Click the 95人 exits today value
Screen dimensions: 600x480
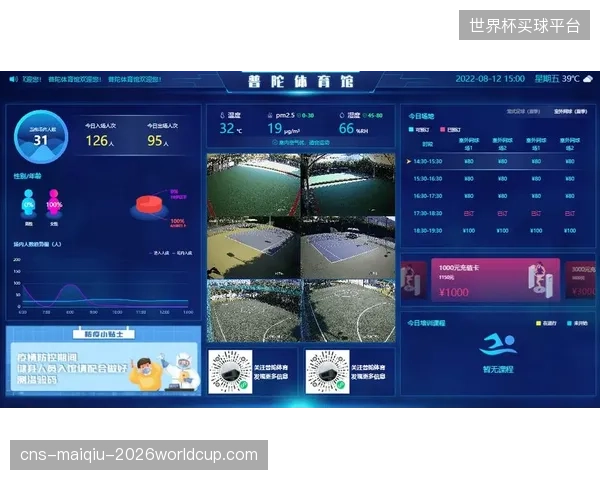[x=158, y=141]
